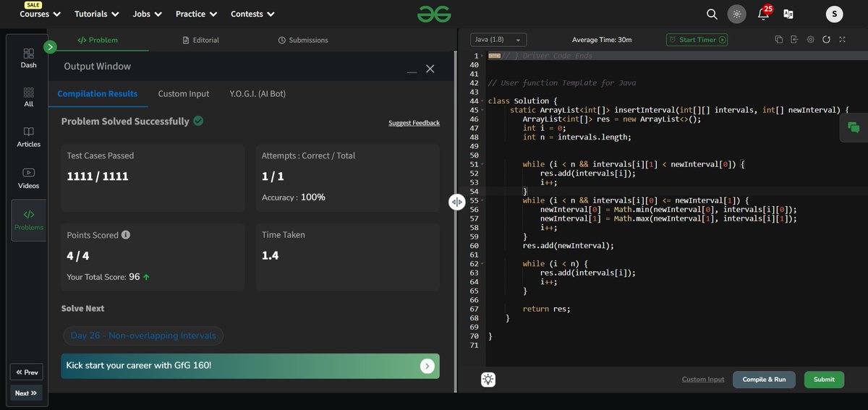
Task: Open Day 26 Non-overlapping Intervals problem
Action: coord(143,336)
